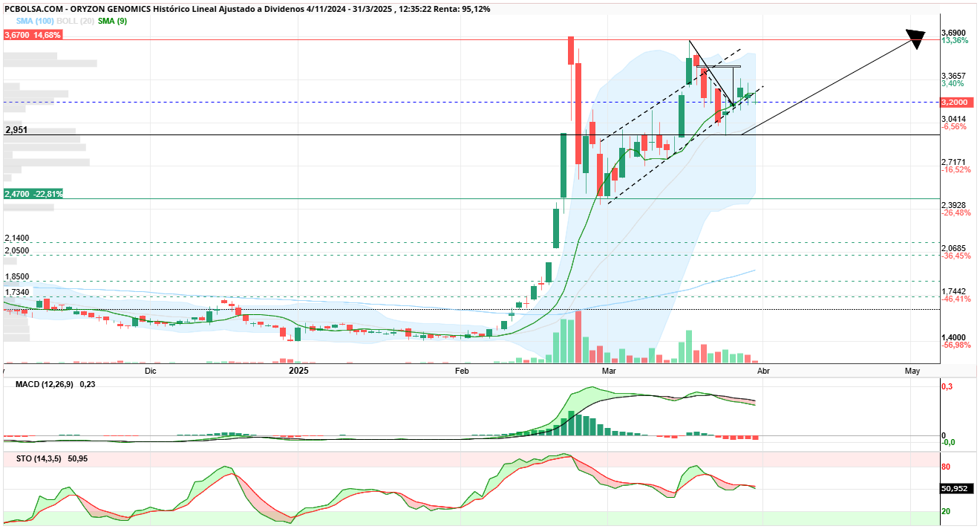Click the MACD (12,26,9) indicator label
Viewport: 980px width, 529px height.
click(x=45, y=384)
